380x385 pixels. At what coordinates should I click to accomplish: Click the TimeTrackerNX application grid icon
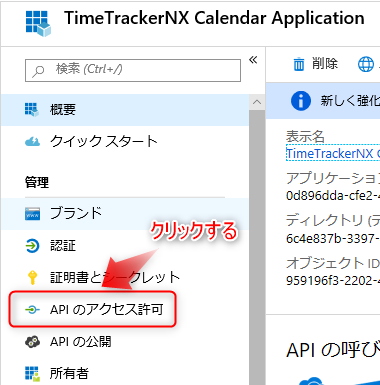(x=38, y=23)
